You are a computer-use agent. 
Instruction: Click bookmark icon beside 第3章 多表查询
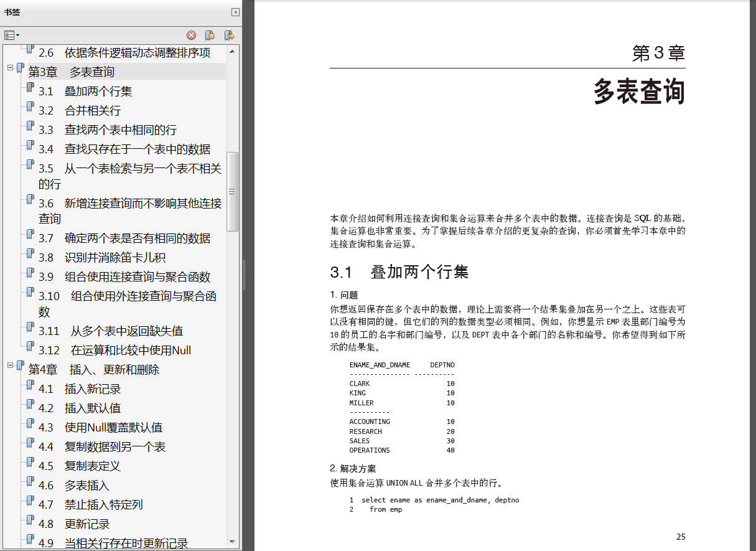(20, 68)
